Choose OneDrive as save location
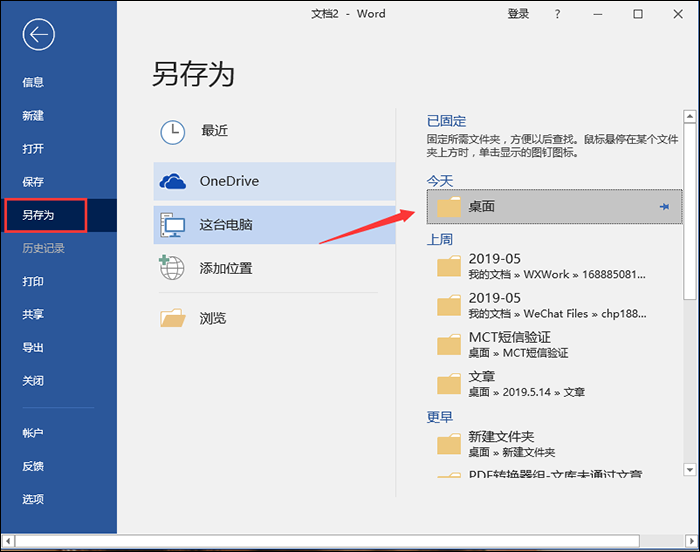This screenshot has width=700, height=552. point(275,181)
